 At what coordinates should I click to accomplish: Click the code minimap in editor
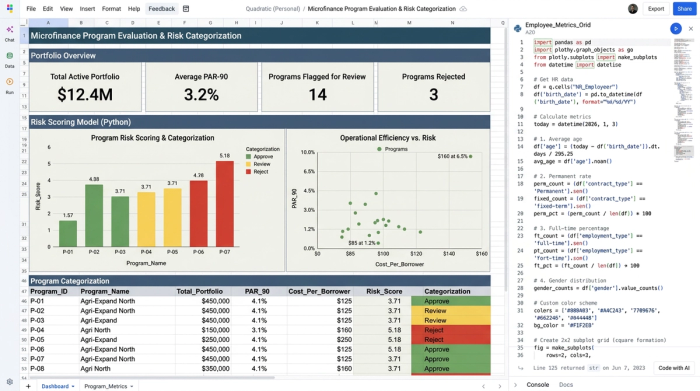(x=683, y=99)
